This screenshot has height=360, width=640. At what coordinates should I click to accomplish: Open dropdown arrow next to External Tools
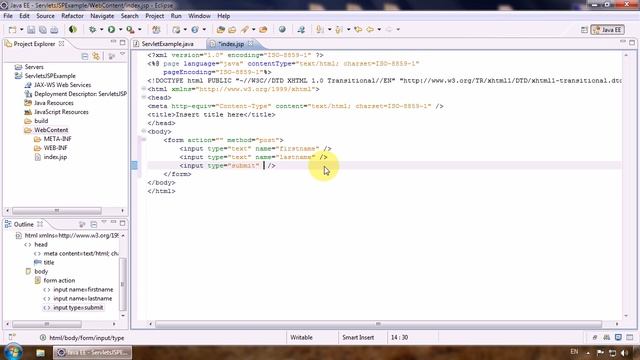pyautogui.click(x=139, y=30)
